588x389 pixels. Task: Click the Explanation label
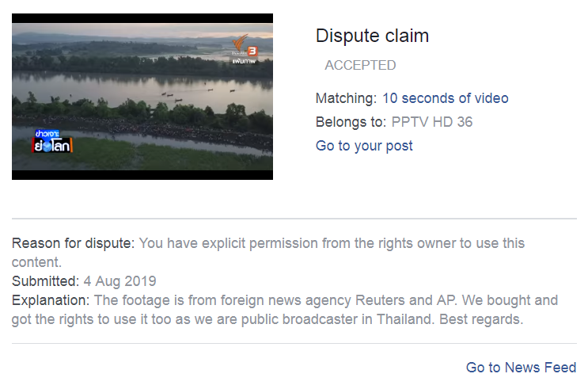pos(50,300)
